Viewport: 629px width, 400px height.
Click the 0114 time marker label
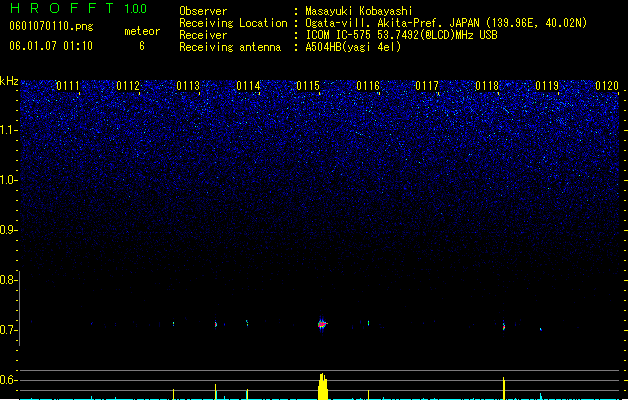[248, 86]
